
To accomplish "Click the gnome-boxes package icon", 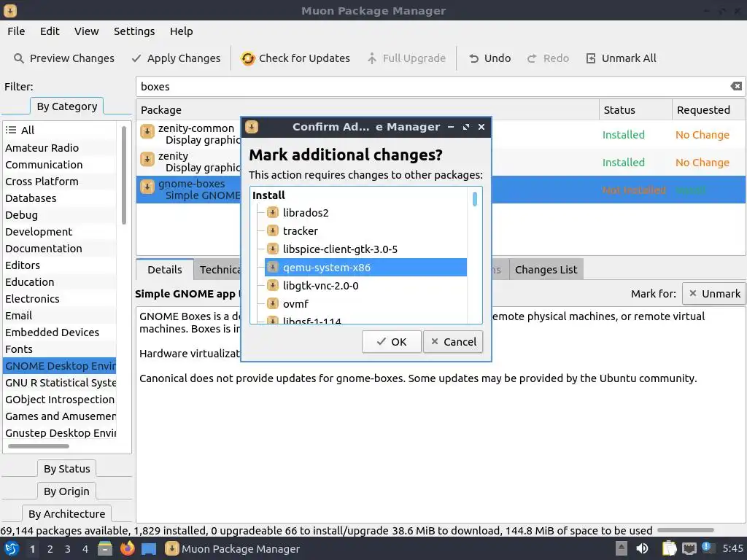I will tap(147, 187).
